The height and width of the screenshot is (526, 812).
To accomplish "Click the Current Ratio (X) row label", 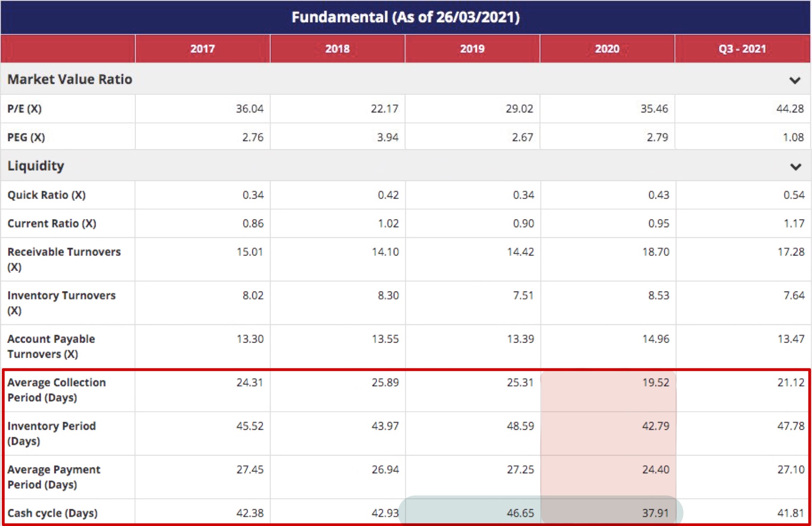I will [x=52, y=224].
